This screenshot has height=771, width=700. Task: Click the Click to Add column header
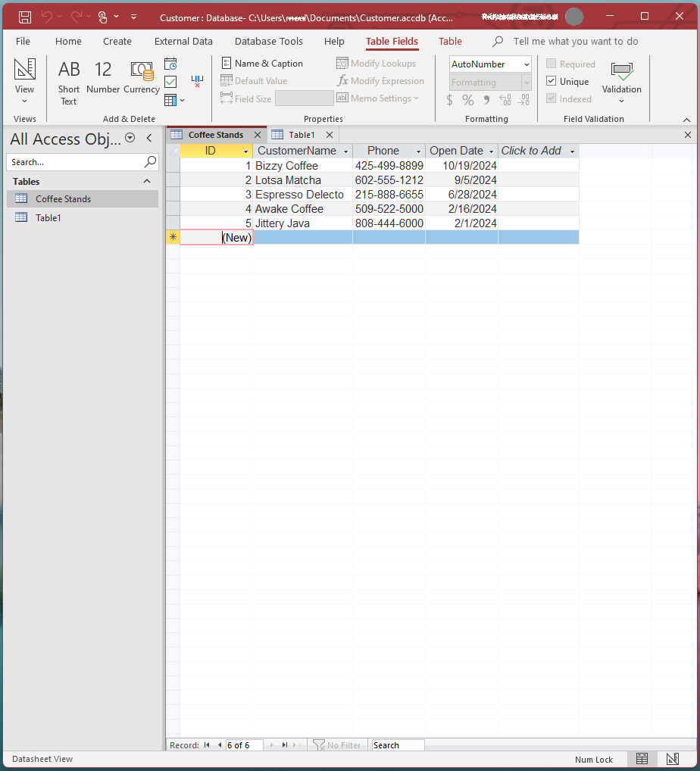(x=532, y=151)
